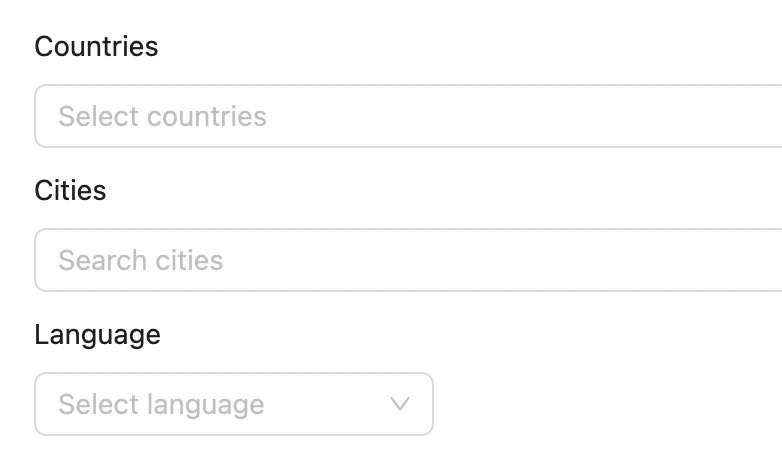782x460 pixels.
Task: Click the "Search cities" placeholder text
Action: 140,260
